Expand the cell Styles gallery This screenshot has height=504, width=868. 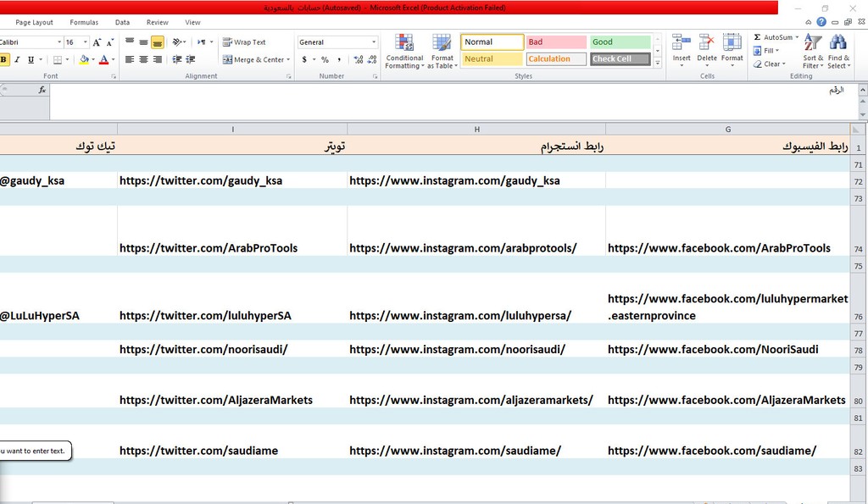click(x=658, y=63)
